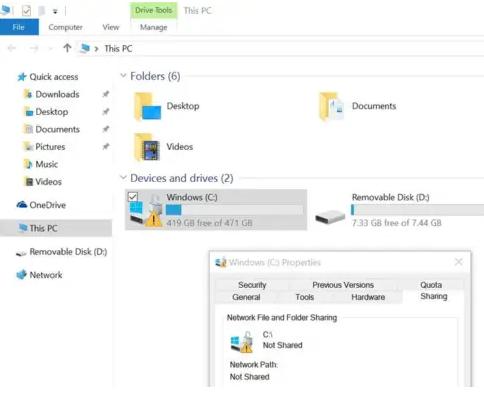The width and height of the screenshot is (484, 397).
Task: Open Downloads folder icon in sidebar
Action: [28, 94]
